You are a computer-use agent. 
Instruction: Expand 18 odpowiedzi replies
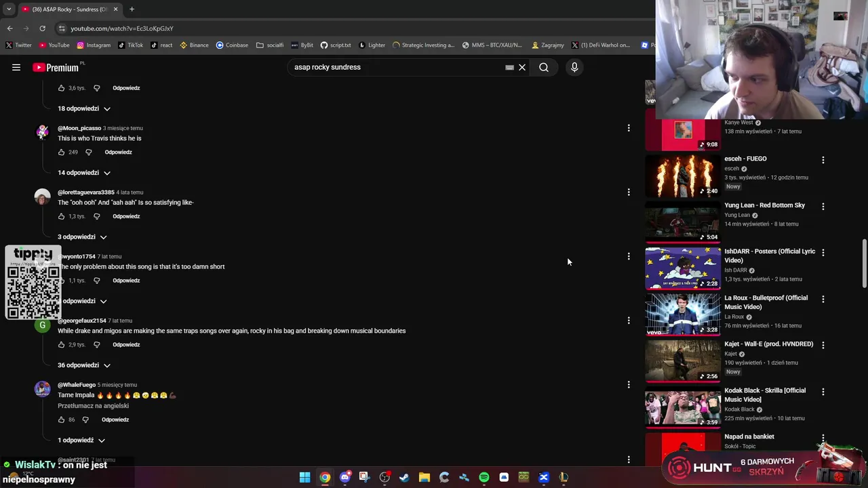click(84, 108)
